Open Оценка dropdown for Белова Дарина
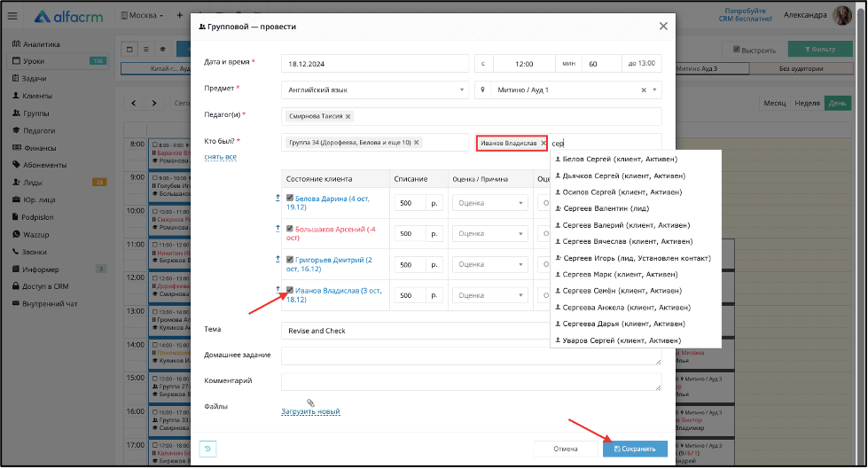This screenshot has height=469, width=868. pyautogui.click(x=490, y=203)
